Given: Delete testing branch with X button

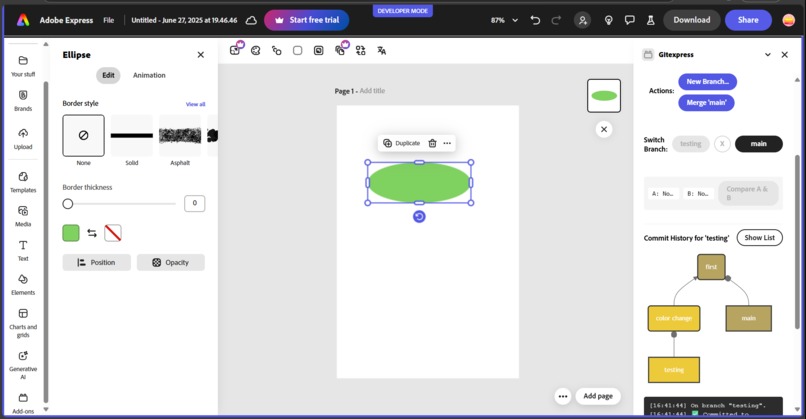Looking at the screenshot, I should tap(722, 144).
